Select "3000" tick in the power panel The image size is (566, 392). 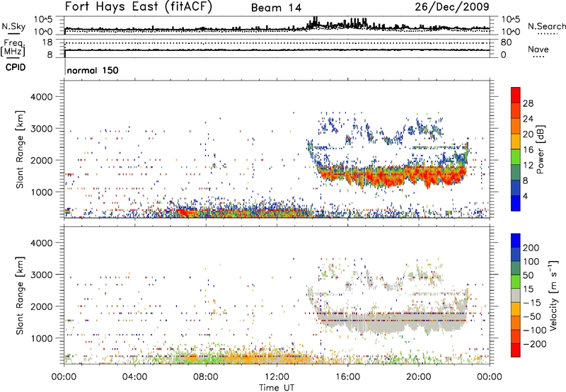42,129
